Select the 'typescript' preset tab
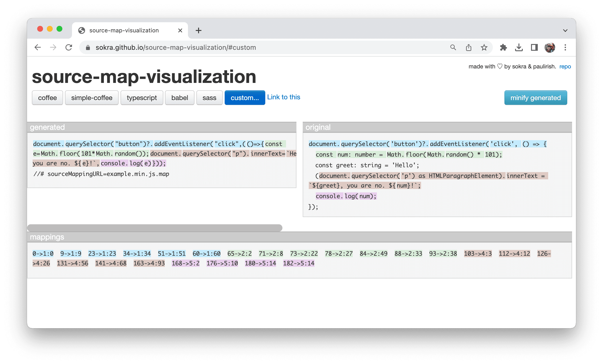 [142, 98]
